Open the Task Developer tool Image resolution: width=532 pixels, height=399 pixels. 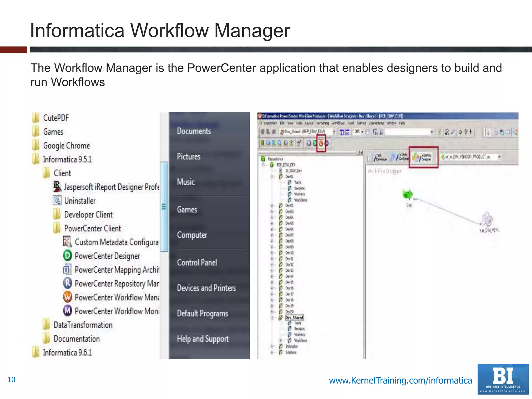click(378, 157)
